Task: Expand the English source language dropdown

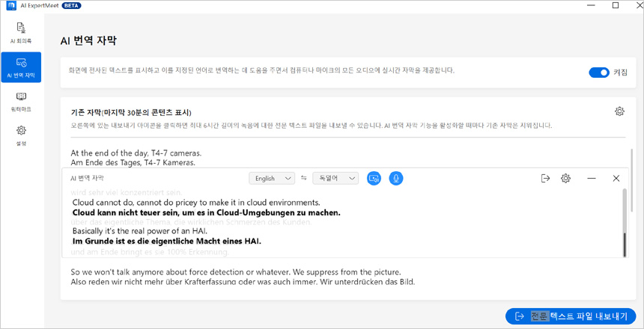Action: pos(272,179)
